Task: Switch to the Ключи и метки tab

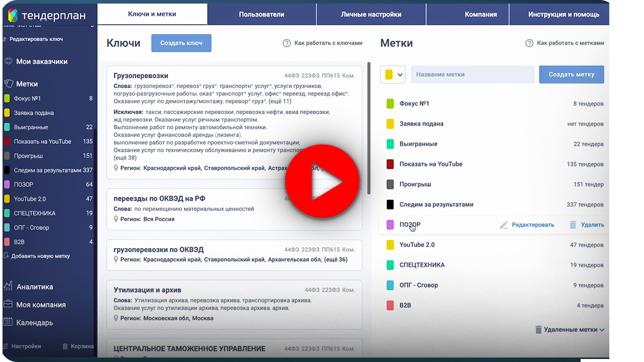Action: pyautogui.click(x=152, y=14)
